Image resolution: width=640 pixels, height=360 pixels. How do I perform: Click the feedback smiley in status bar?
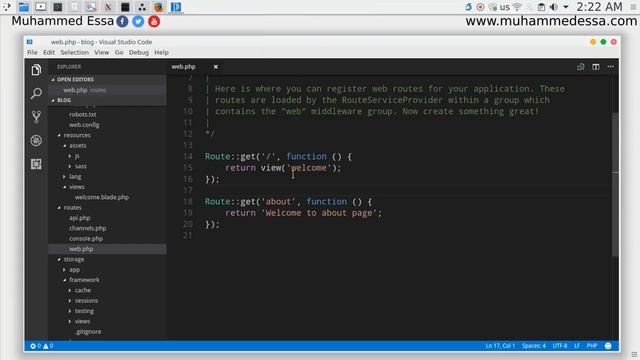pos(608,346)
